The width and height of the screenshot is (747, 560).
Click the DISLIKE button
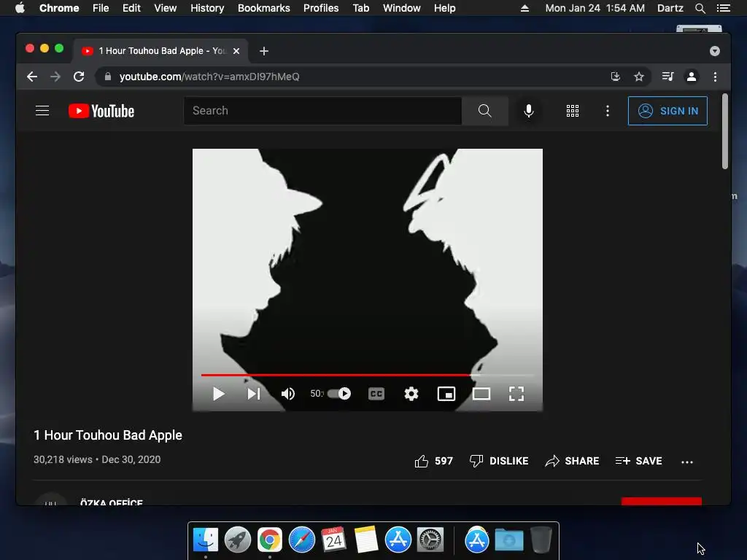tap(499, 461)
